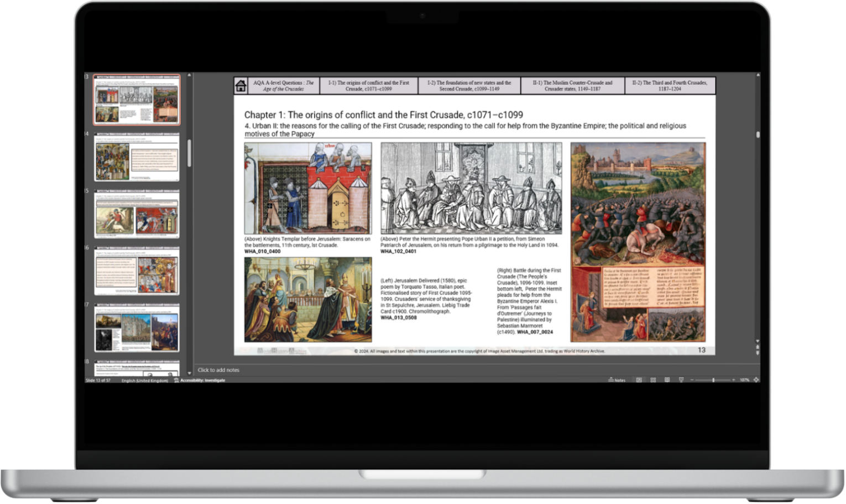Screen dimensions: 846x504
Task: Click zoom in plus button
Action: [734, 380]
